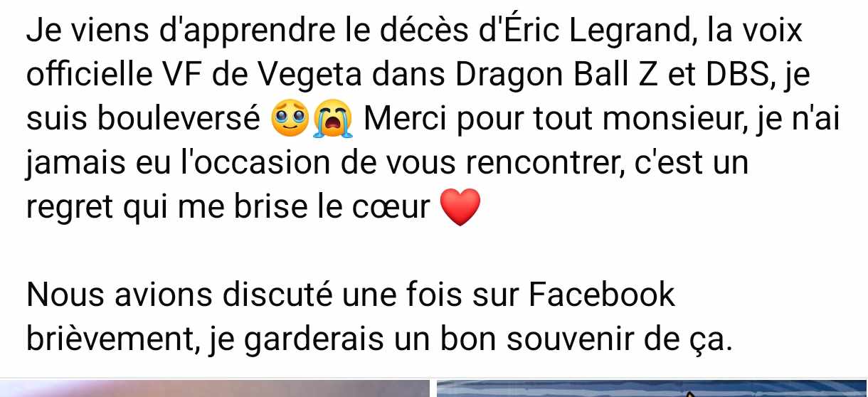Tap the pleading face emoji after bouleversé
The width and height of the screenshot is (868, 397).
pyautogui.click(x=290, y=120)
